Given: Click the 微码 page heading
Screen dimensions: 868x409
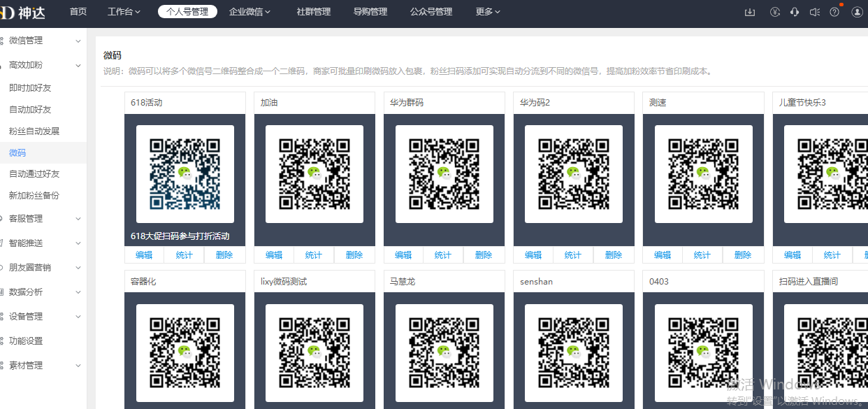Looking at the screenshot, I should coord(113,55).
